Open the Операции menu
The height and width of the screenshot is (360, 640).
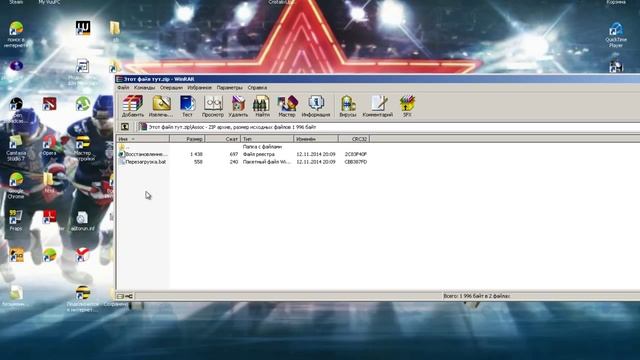(x=171, y=87)
